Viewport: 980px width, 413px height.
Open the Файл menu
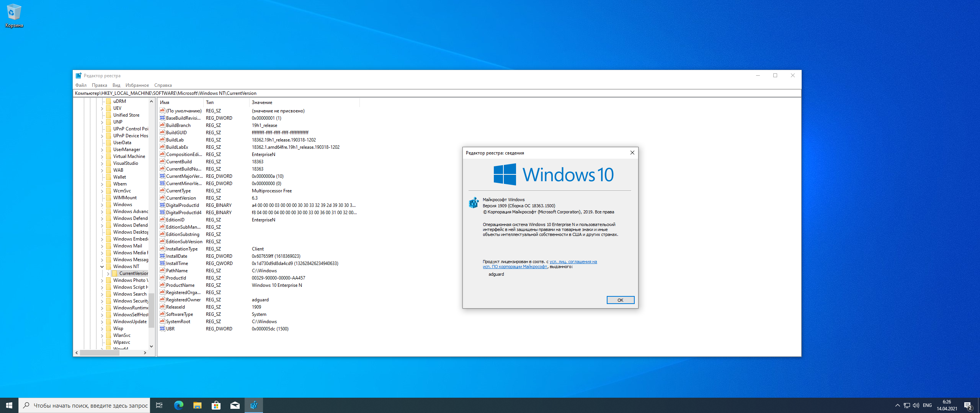(81, 85)
